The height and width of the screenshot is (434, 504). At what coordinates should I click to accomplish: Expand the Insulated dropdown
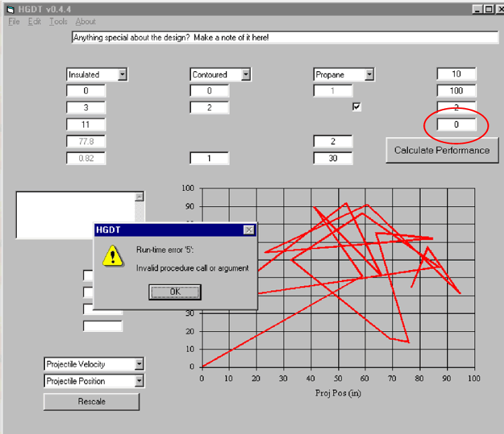pyautogui.click(x=122, y=75)
